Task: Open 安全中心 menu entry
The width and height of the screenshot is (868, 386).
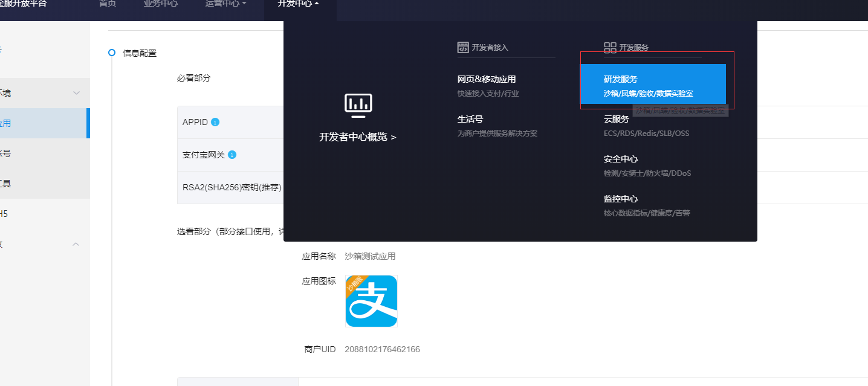Action: click(x=621, y=159)
